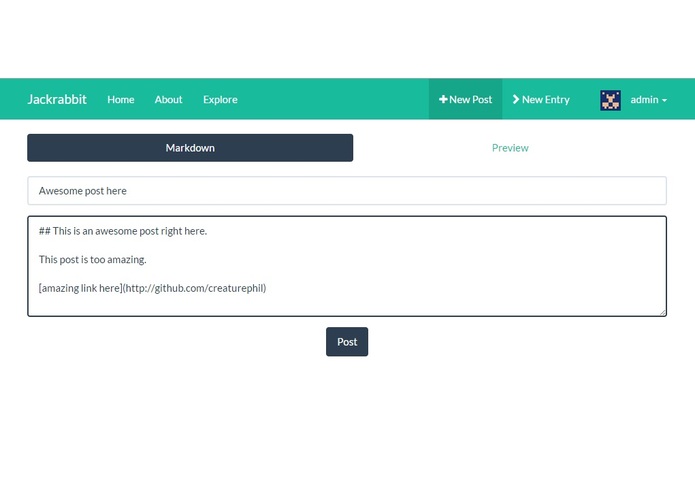Submit with the Post button
The width and height of the screenshot is (695, 494).
click(347, 342)
